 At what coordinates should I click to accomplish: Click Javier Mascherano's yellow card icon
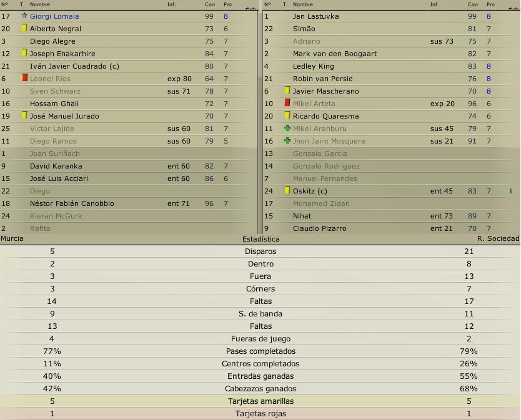pyautogui.click(x=287, y=90)
